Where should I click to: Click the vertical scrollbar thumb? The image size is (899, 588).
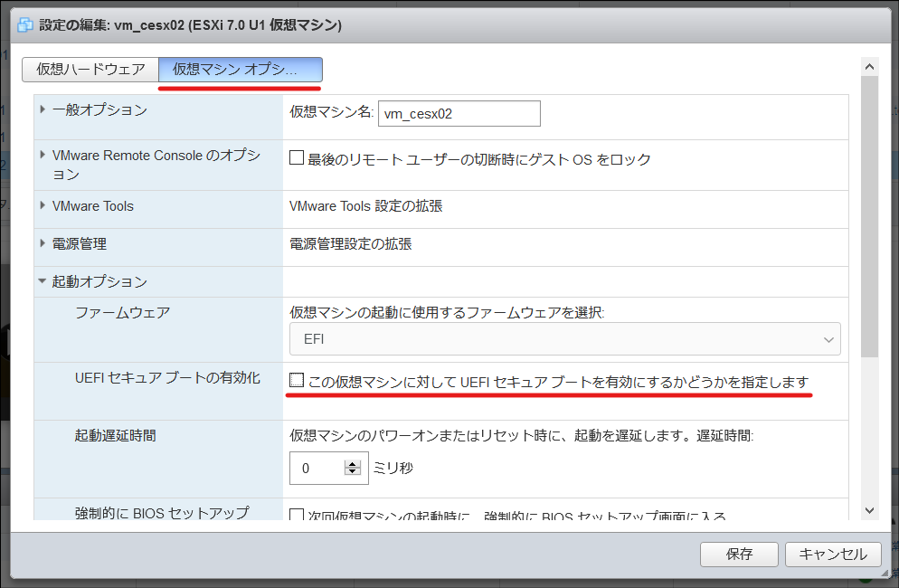(x=870, y=216)
